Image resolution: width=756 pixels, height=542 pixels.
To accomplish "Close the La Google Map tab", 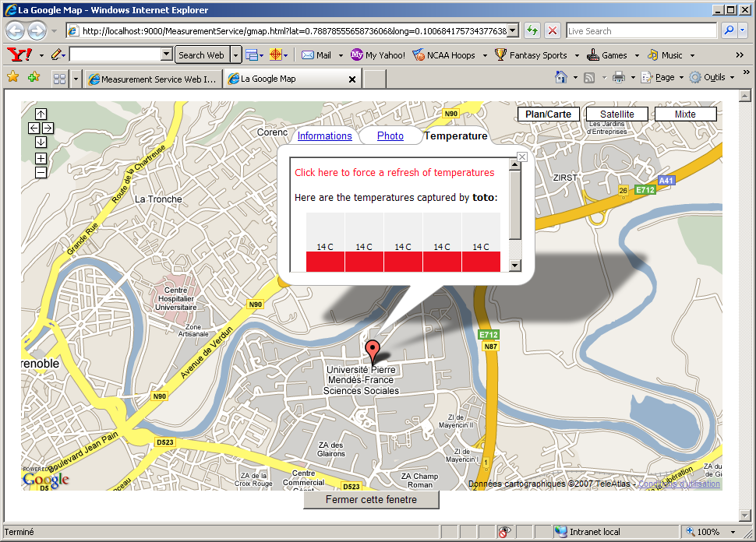I will coord(352,79).
